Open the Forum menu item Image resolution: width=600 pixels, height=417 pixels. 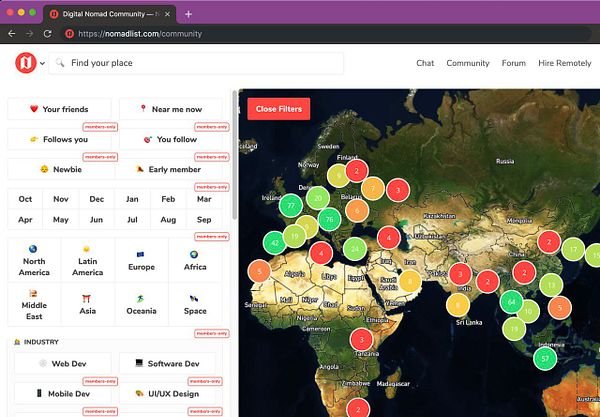pyautogui.click(x=513, y=63)
